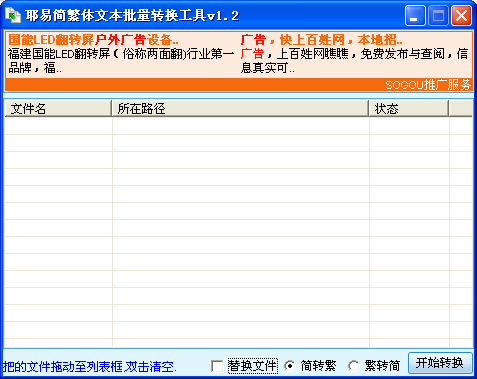The image size is (477, 379).
Task: Sort by the 文件名 column header
Action: [58, 108]
